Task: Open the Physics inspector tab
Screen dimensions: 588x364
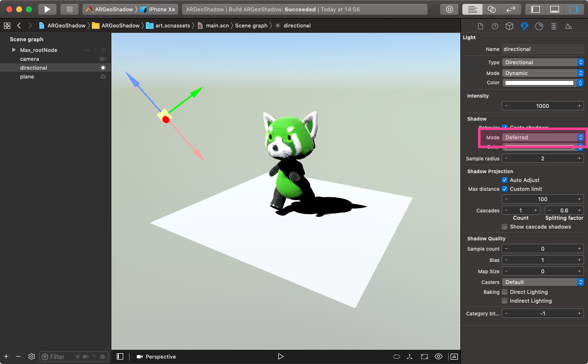Action: [x=554, y=26]
